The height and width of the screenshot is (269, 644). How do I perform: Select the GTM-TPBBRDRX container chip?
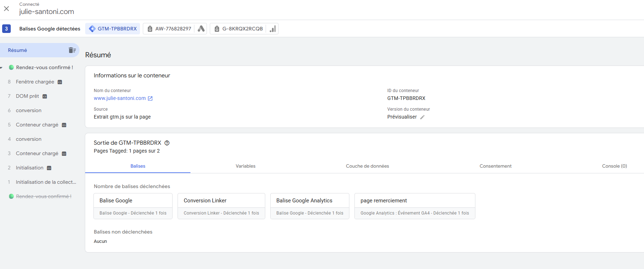pos(113,29)
